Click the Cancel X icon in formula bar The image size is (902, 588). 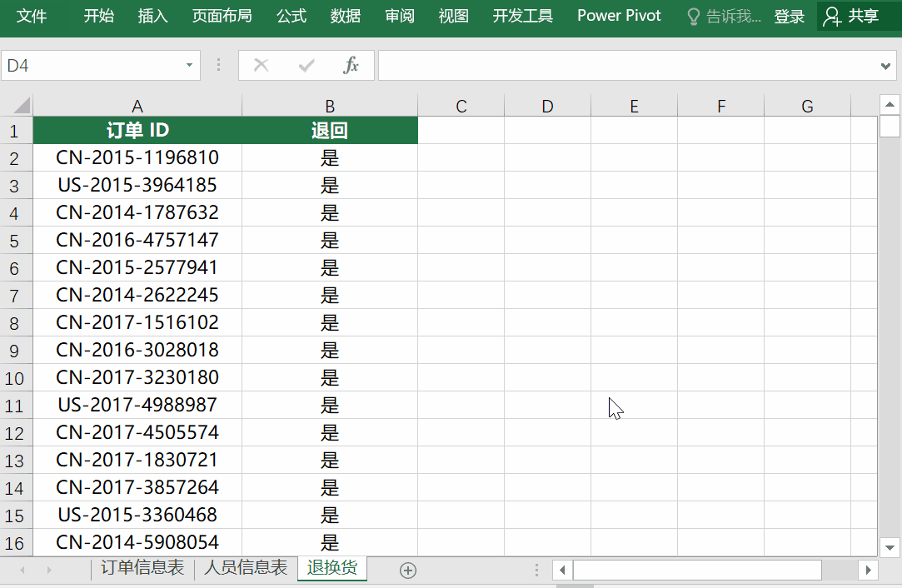pos(262,65)
